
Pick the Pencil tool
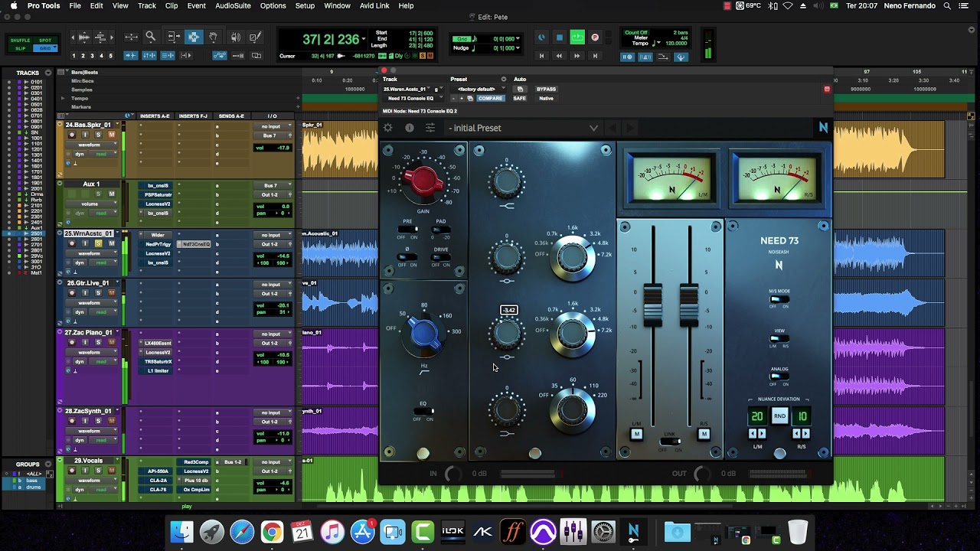click(x=256, y=37)
